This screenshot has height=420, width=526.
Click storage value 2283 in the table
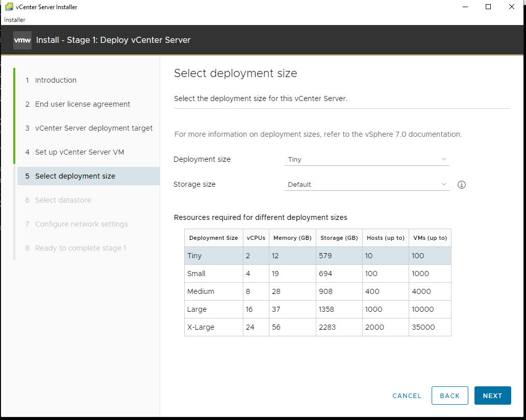point(328,327)
